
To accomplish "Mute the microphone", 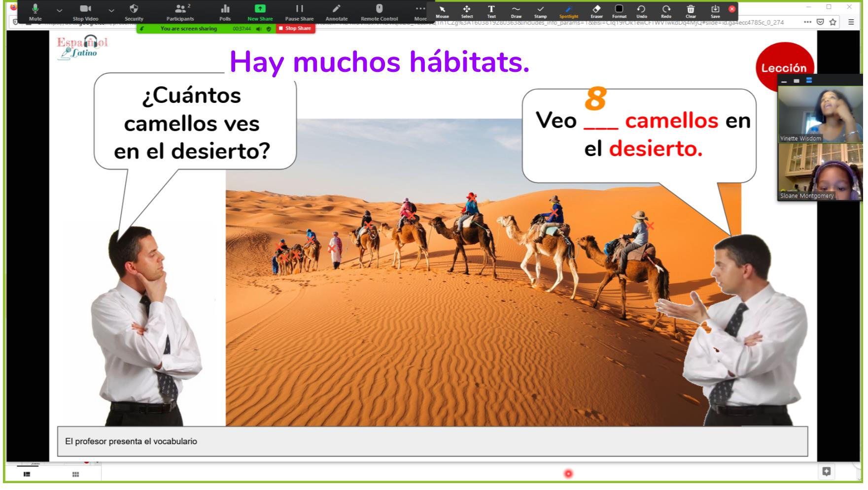I will 35,12.
